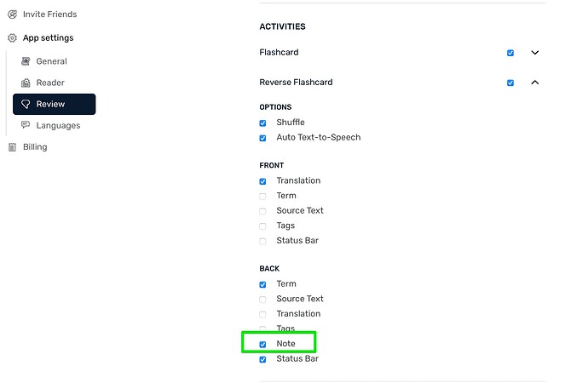Collapse the Reverse Flashcard section
Image resolution: width=588 pixels, height=383 pixels.
tap(535, 83)
